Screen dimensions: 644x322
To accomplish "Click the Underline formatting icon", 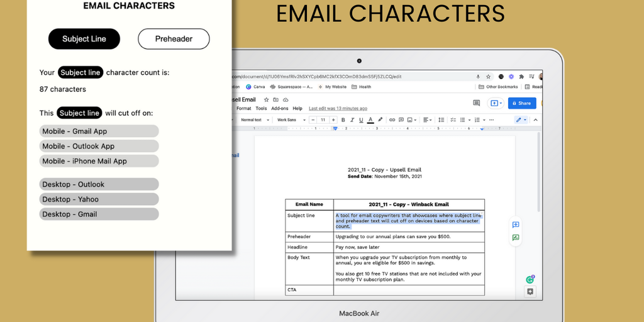I will point(361,119).
